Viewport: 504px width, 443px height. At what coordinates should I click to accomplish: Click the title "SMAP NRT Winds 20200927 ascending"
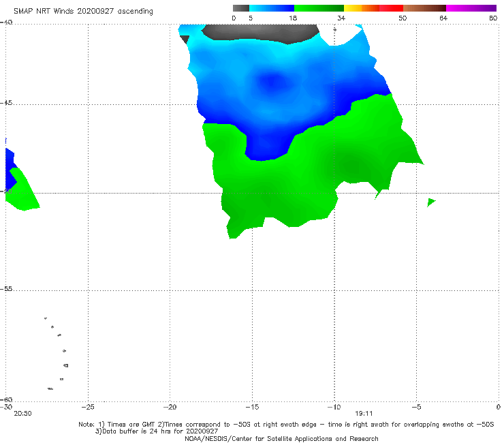coord(83,11)
